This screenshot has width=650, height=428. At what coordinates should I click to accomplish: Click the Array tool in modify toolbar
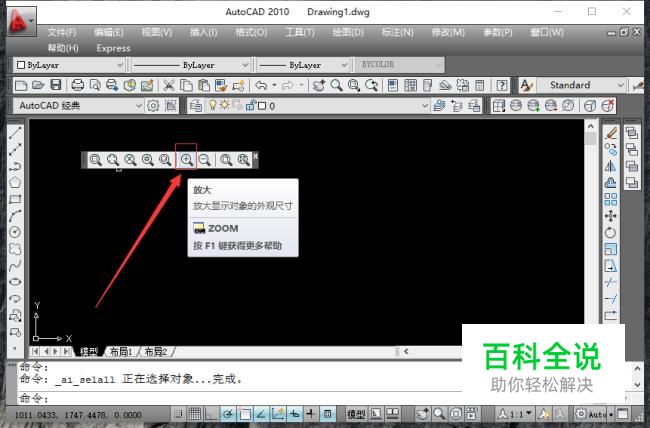point(611,199)
